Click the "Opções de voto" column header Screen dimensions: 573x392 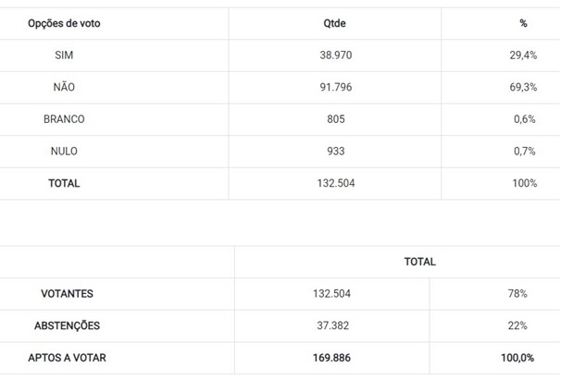pos(64,23)
